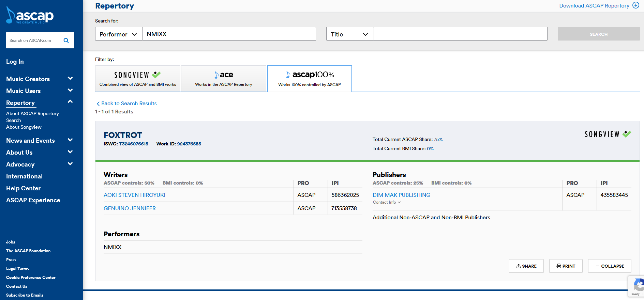Open the Contact Us footer link
644x300 pixels.
(17, 286)
